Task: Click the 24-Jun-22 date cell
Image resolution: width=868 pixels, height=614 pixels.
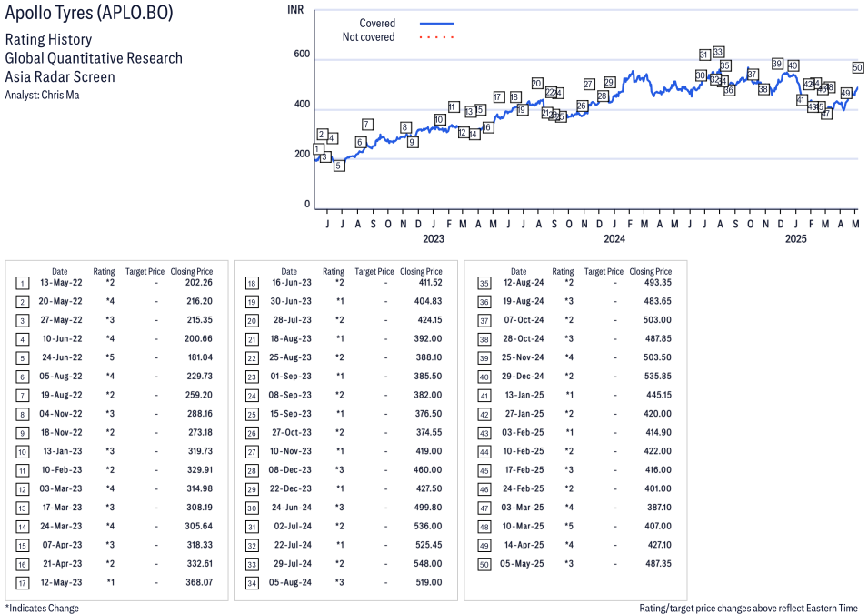Action: [62, 357]
